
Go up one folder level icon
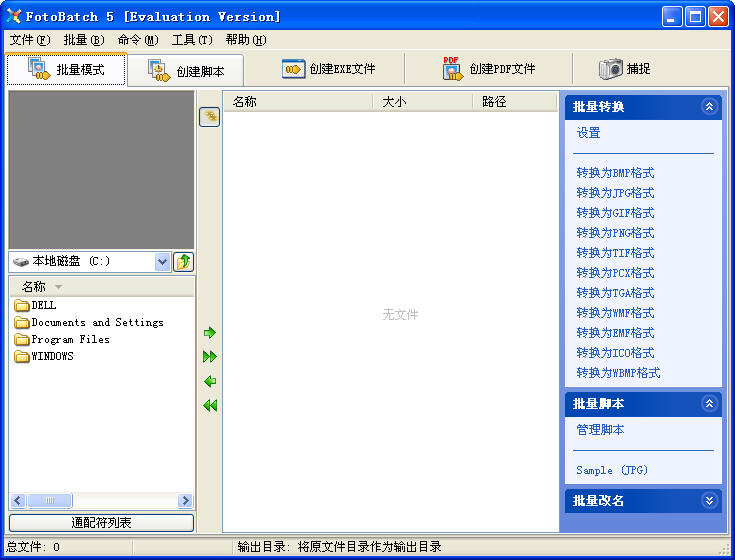click(x=183, y=261)
